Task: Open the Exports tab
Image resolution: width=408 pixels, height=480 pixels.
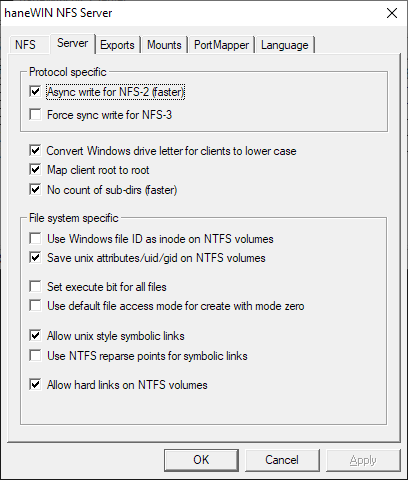Action: [117, 45]
